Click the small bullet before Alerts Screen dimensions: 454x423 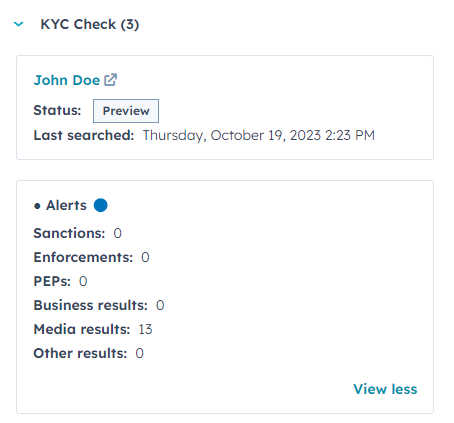(37, 206)
